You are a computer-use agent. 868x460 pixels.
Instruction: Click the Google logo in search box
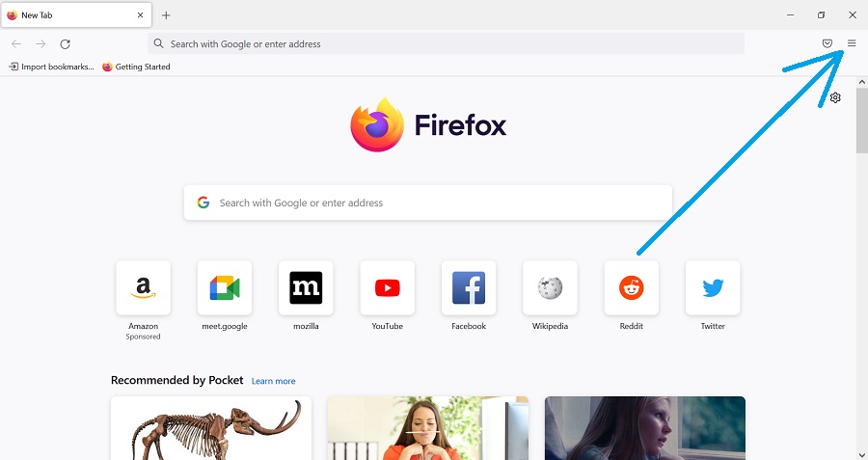[203, 203]
